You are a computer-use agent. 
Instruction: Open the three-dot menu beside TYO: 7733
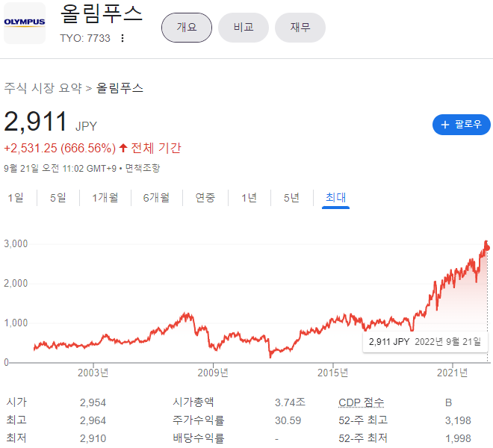pyautogui.click(x=123, y=38)
